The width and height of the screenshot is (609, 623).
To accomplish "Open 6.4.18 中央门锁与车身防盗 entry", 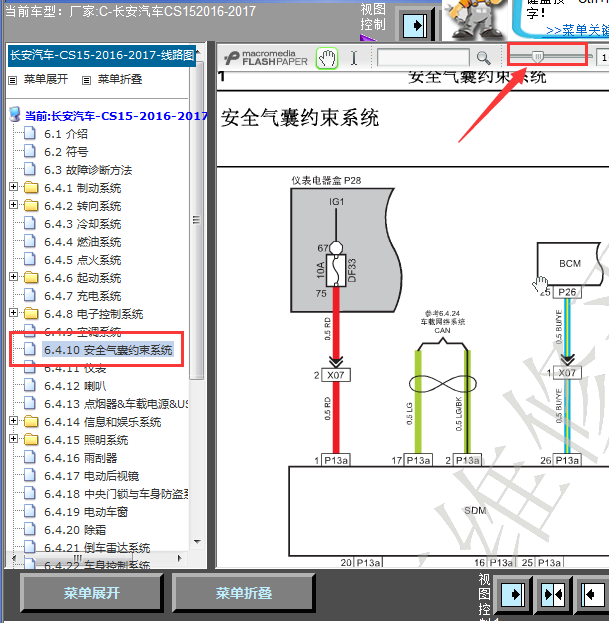I will 116,494.
